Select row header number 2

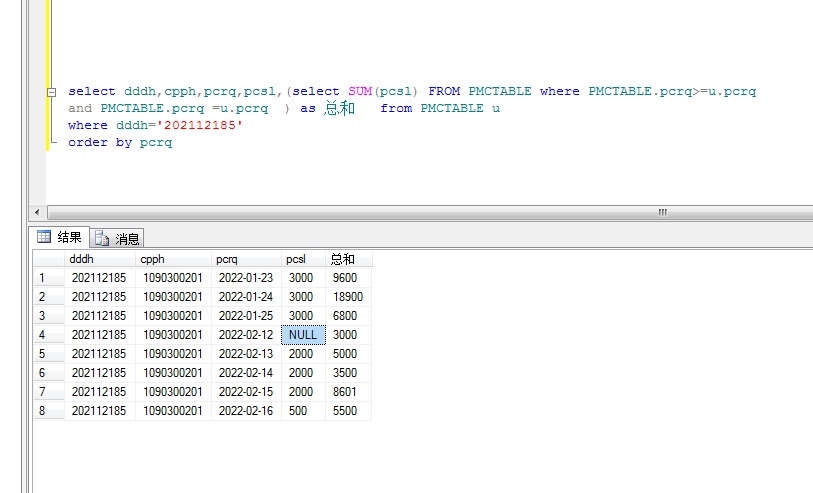[x=49, y=297]
